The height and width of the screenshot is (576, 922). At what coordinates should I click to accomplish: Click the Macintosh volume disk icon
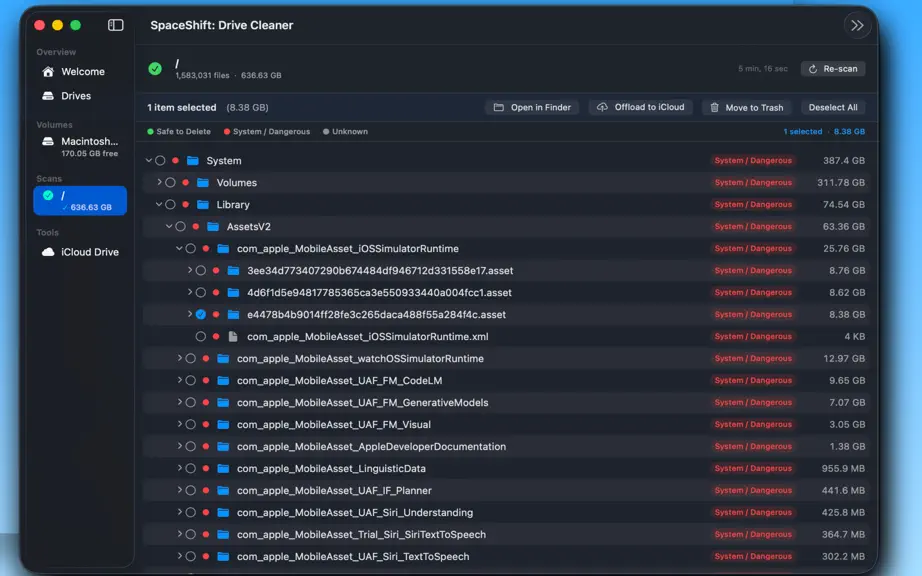pyautogui.click(x=48, y=142)
